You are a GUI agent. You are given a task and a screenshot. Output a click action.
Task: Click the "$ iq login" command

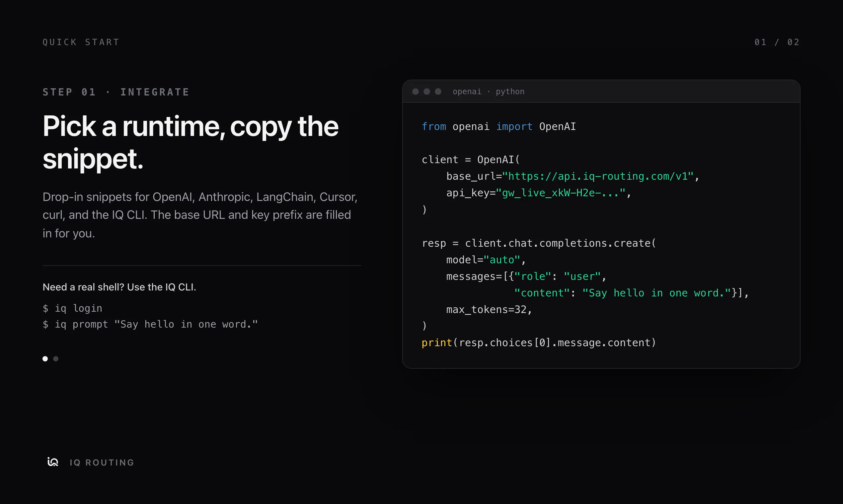[x=72, y=308]
